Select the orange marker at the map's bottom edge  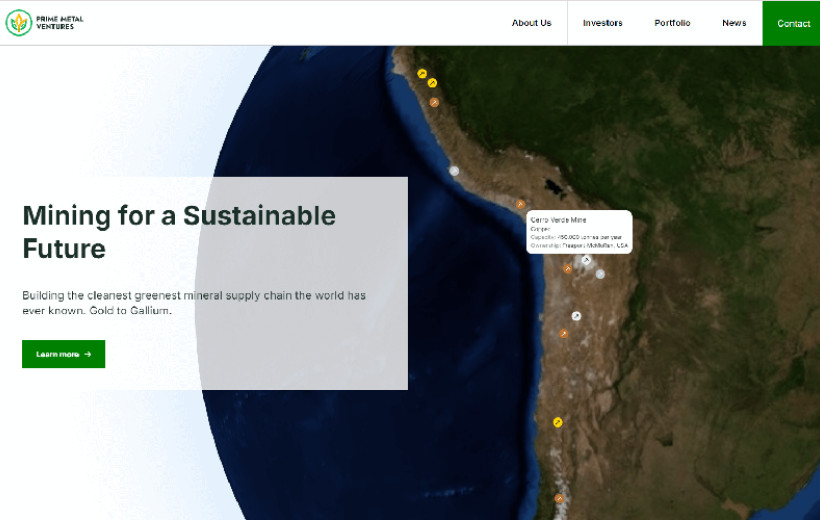click(x=559, y=498)
